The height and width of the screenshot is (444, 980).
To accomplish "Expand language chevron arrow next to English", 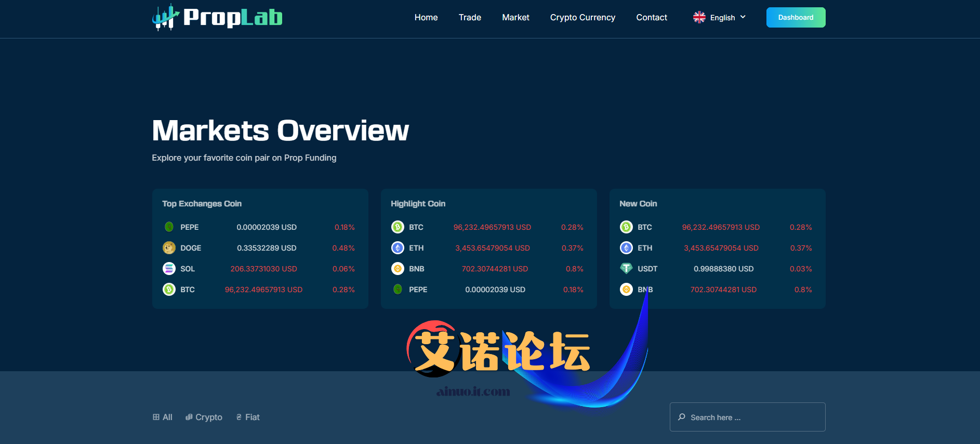I will click(743, 17).
